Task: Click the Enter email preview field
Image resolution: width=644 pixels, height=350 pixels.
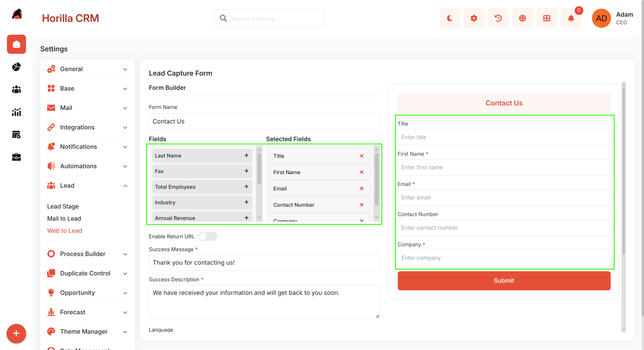Action: [x=504, y=197]
